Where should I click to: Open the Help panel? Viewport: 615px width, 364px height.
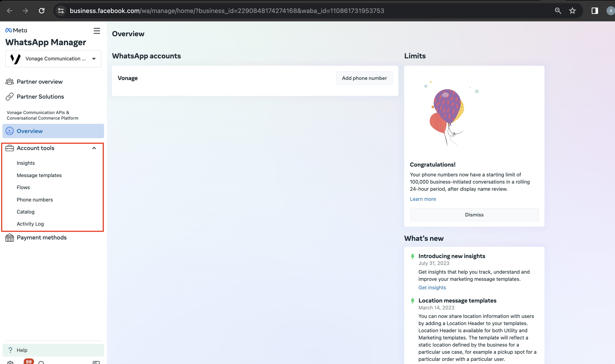(53, 350)
